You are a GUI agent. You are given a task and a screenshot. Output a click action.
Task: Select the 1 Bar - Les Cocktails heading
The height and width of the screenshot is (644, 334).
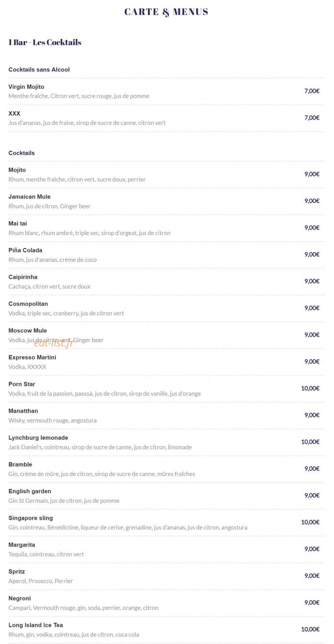[x=45, y=42]
